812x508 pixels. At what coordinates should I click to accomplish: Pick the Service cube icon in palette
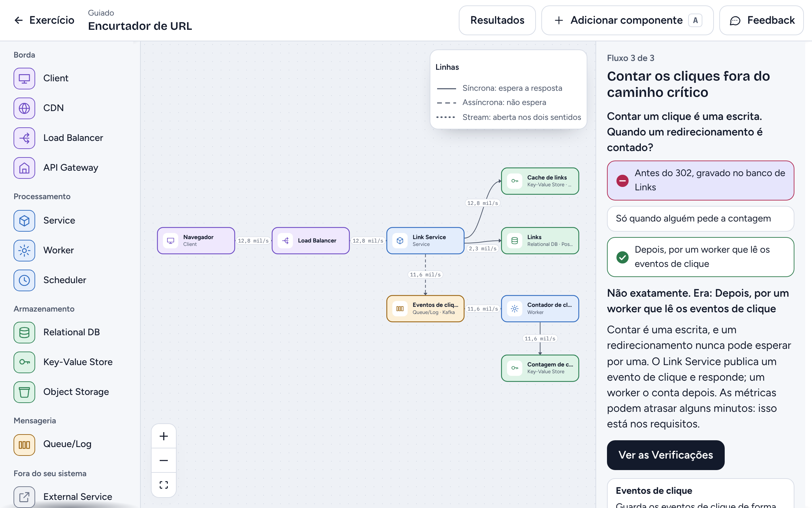coord(24,220)
